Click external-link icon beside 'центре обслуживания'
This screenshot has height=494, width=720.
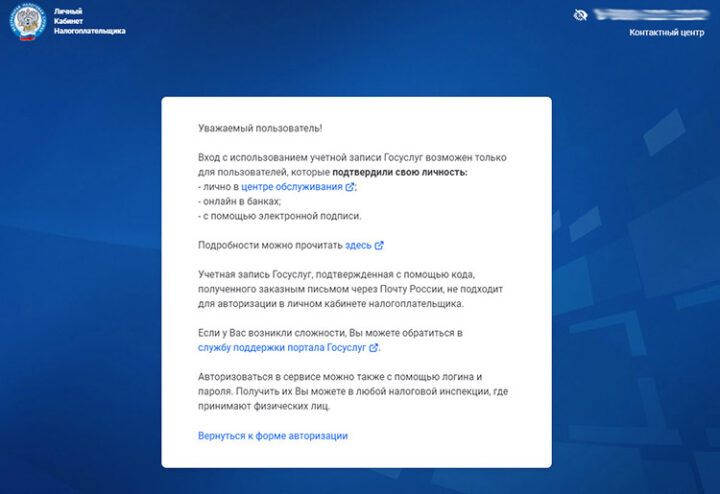pyautogui.click(x=350, y=187)
